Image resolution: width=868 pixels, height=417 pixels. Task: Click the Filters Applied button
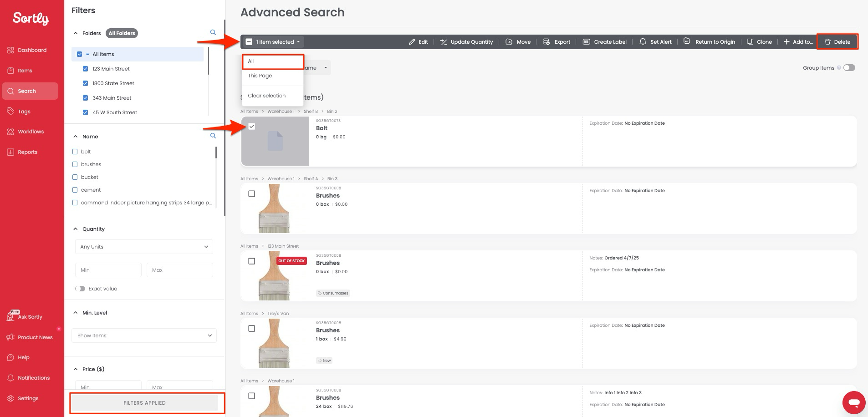tap(144, 403)
